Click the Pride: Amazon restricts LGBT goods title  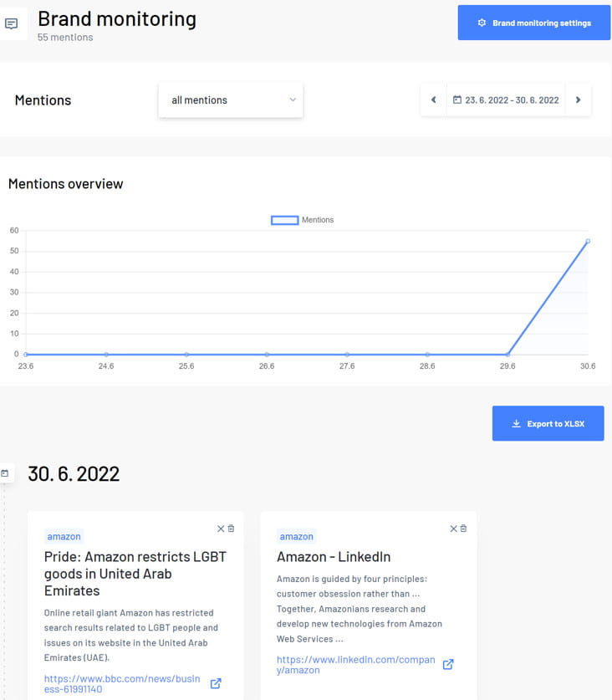tap(135, 574)
